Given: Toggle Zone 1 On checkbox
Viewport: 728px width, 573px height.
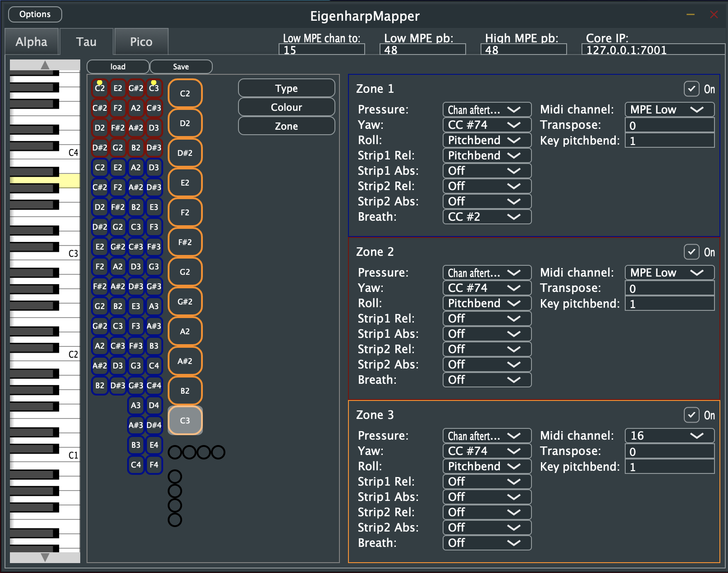Looking at the screenshot, I should pyautogui.click(x=691, y=89).
